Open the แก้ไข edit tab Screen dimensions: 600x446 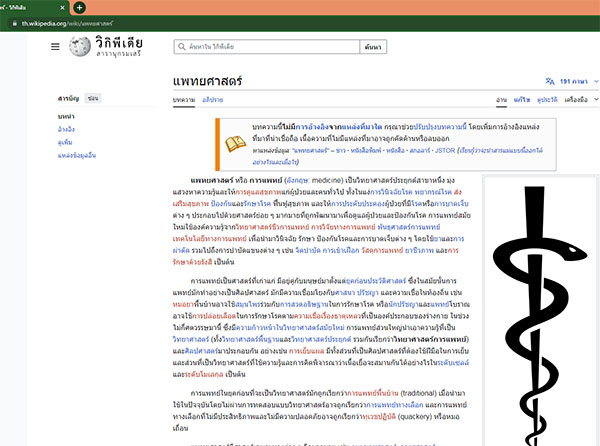click(522, 99)
